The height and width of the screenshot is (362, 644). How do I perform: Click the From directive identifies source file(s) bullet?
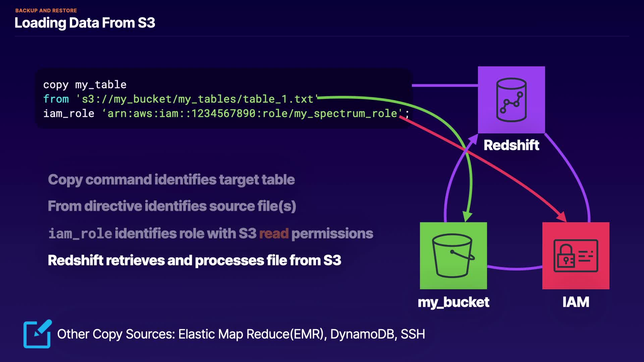tap(172, 206)
